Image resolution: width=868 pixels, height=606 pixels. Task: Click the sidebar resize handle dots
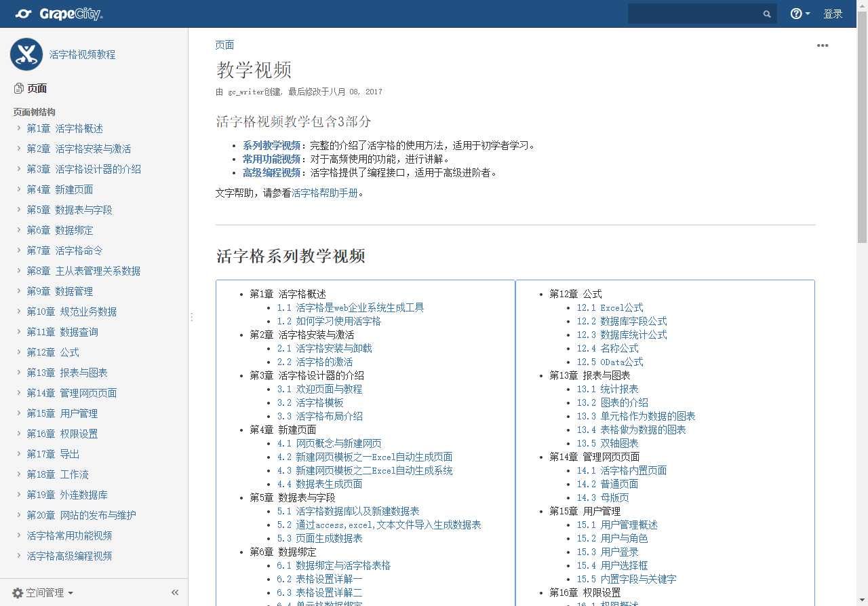pos(191,317)
